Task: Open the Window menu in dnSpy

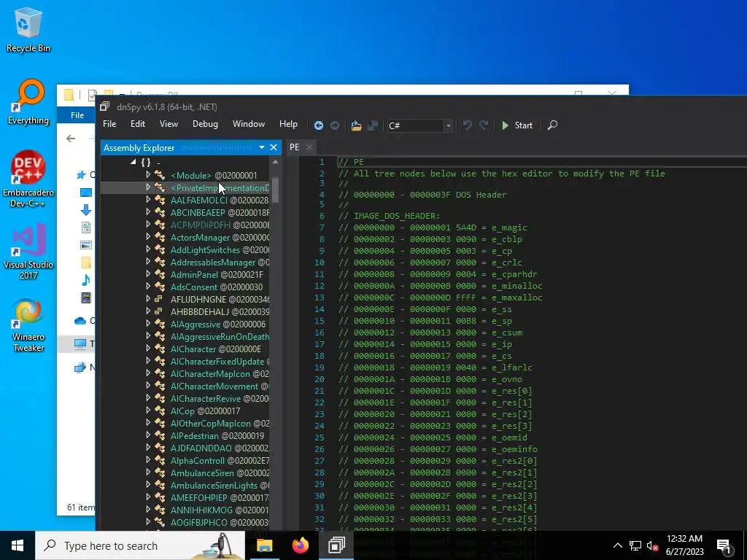Action: [249, 124]
